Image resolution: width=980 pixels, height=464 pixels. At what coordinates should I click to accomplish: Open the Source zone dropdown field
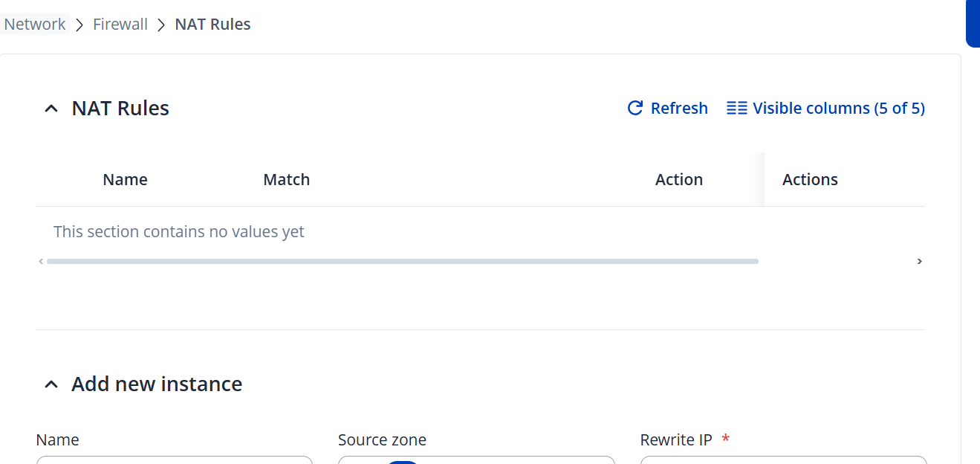coord(476,460)
